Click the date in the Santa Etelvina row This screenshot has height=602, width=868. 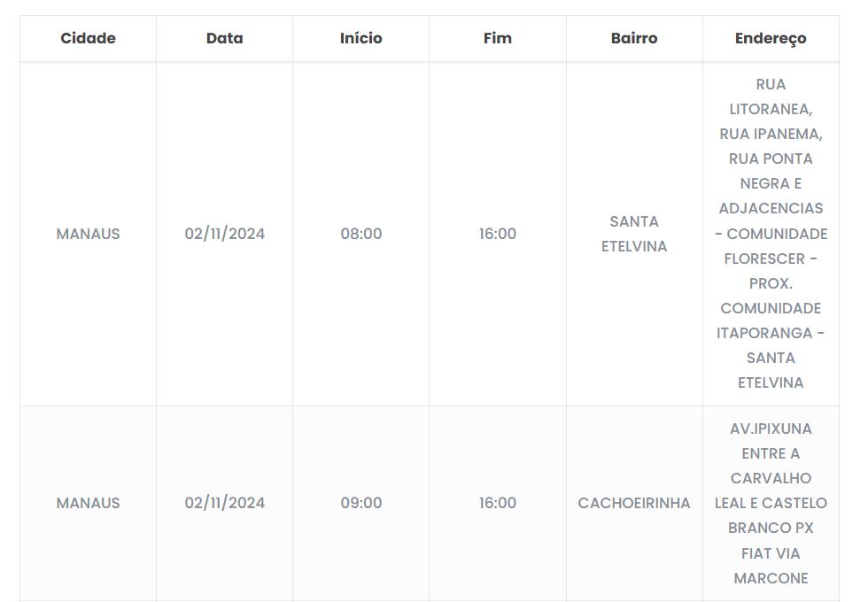click(224, 234)
